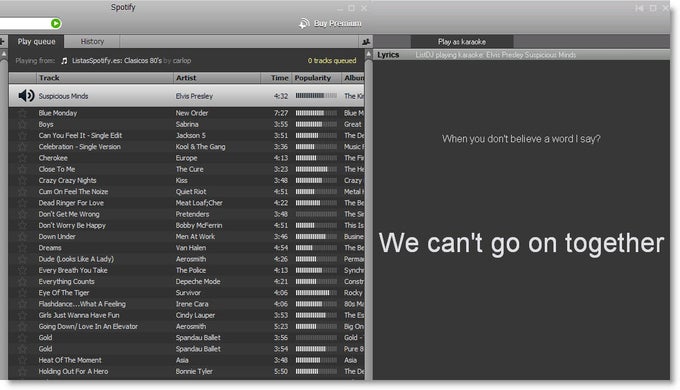Click the people icon beside History tab
Viewport: 680px width, 390px height.
(x=366, y=42)
